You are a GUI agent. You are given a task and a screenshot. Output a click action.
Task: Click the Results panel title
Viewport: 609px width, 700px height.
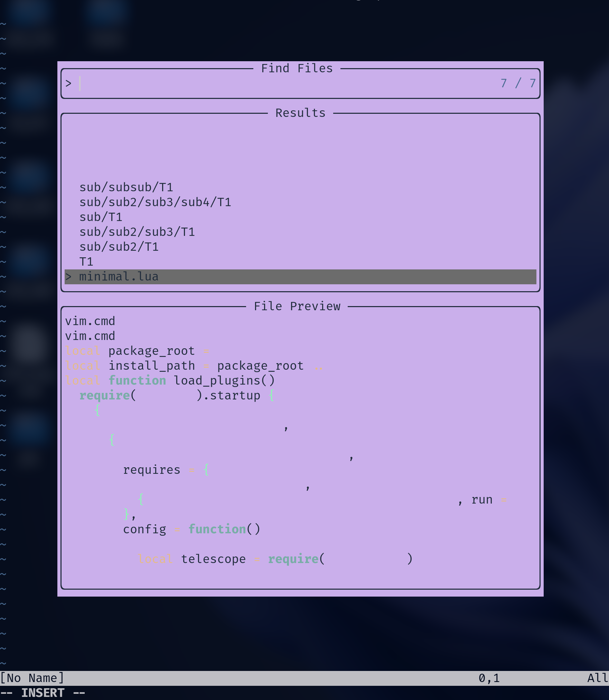tap(300, 112)
